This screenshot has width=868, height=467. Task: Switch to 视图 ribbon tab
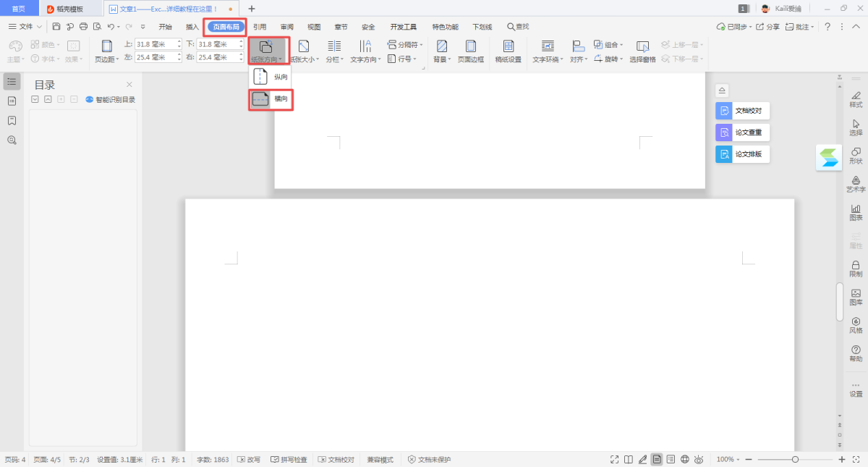pyautogui.click(x=314, y=27)
